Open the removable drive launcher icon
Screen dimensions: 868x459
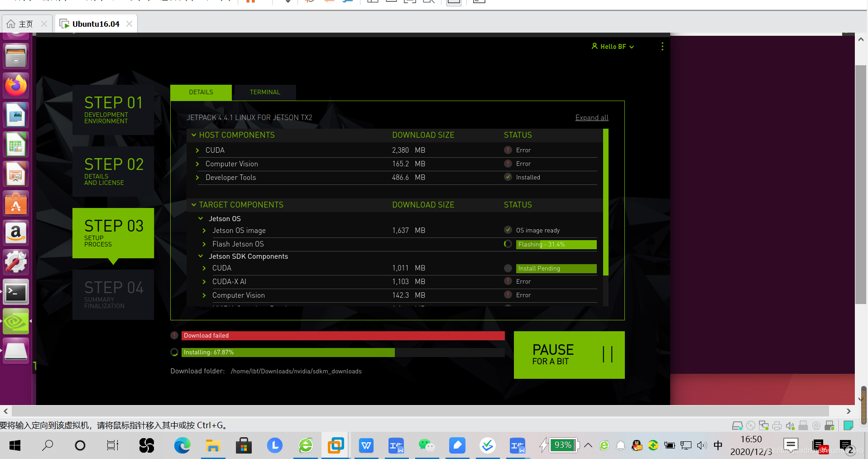(16, 351)
